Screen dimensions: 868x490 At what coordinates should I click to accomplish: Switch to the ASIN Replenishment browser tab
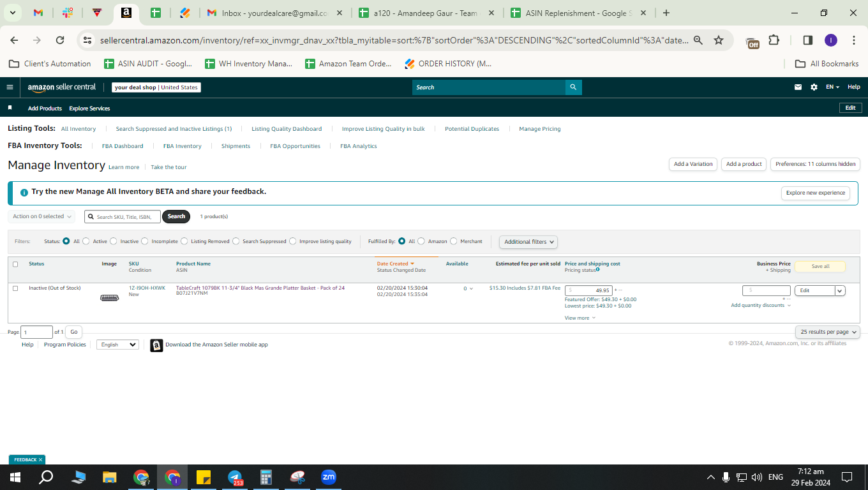point(578,13)
